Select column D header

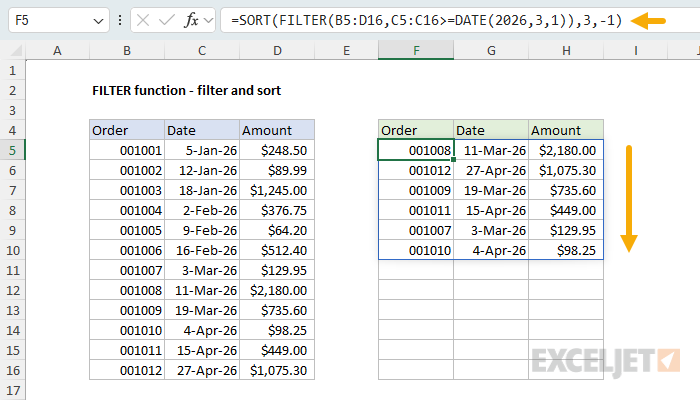277,50
